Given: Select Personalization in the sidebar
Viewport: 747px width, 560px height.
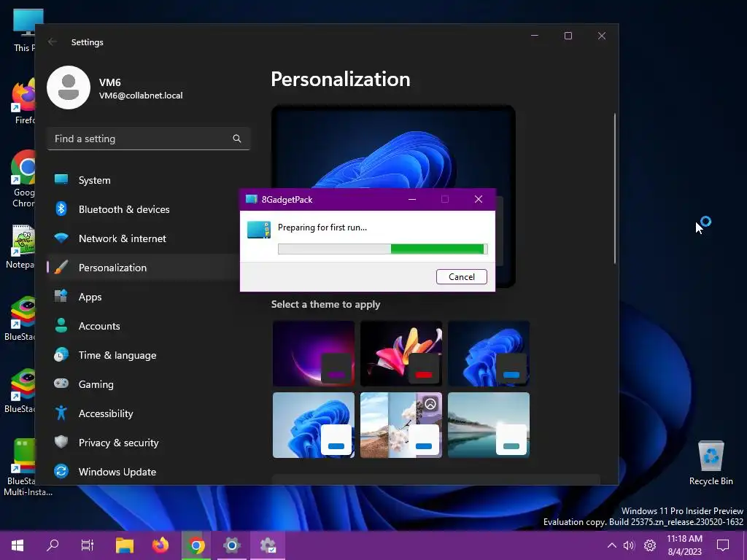Looking at the screenshot, I should point(143,268).
